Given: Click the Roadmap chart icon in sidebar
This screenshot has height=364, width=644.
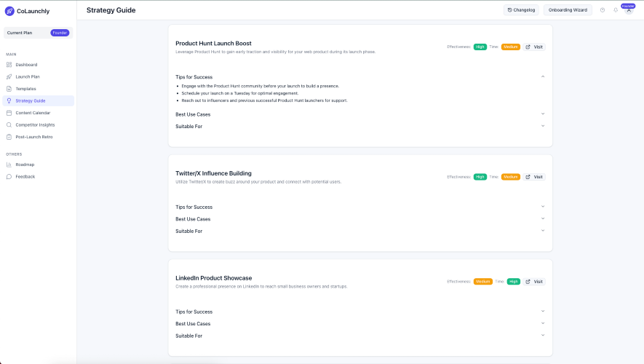Looking at the screenshot, I should (x=9, y=165).
